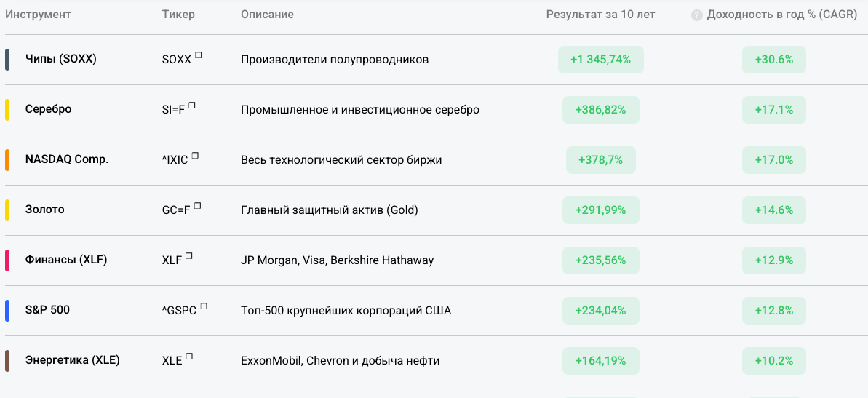Click the orange color marker for NASDAQ Comp.

pos(7,160)
